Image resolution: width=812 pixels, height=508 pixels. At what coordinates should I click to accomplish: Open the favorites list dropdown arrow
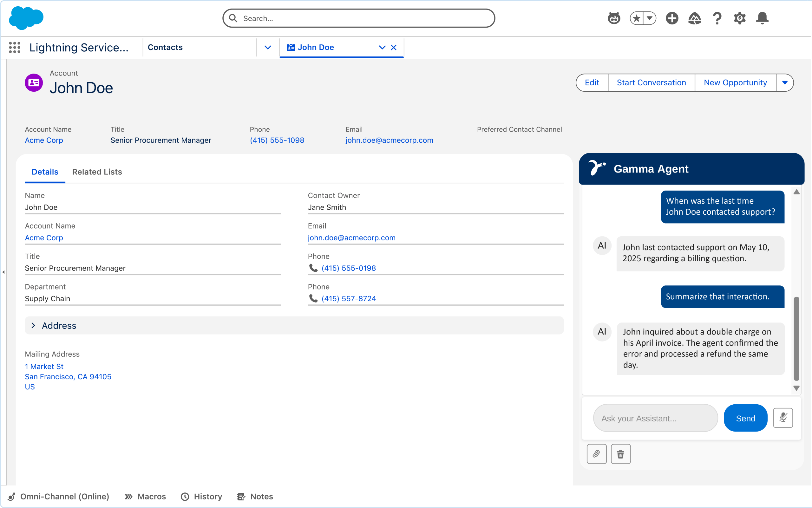[x=650, y=18]
